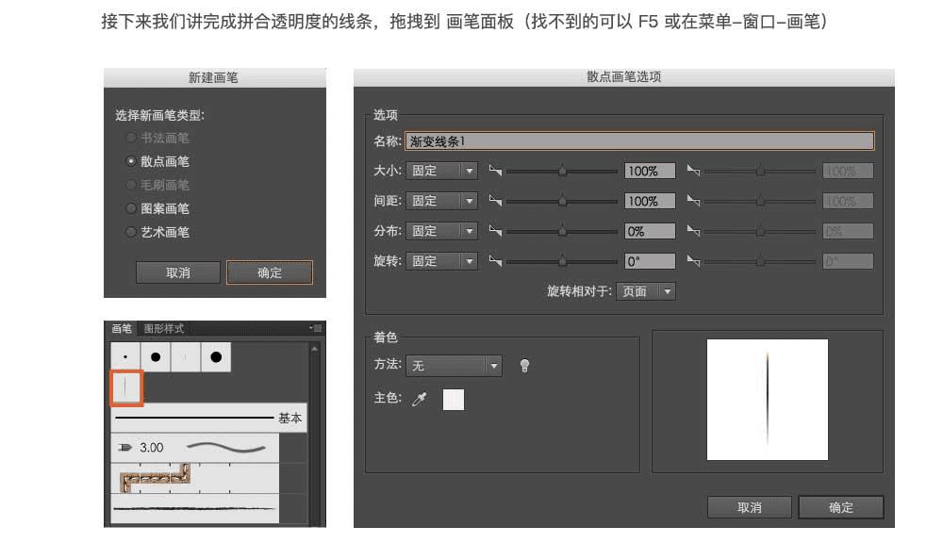Click 间距 second slider icon
The width and height of the screenshot is (943, 560).
(x=693, y=201)
